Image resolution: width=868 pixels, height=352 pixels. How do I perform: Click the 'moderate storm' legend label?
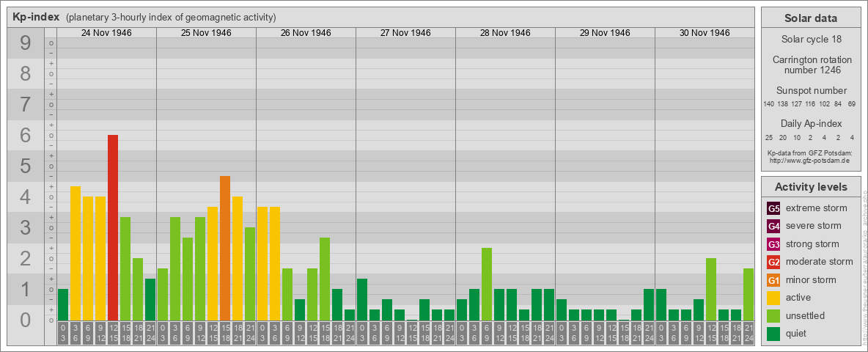click(820, 262)
